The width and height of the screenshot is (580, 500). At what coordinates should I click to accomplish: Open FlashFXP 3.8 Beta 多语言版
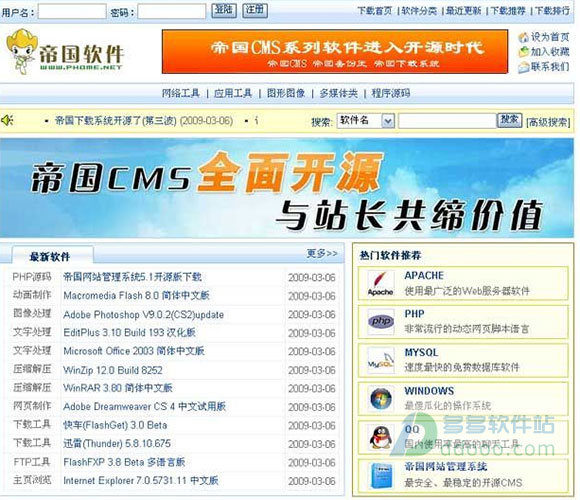(124, 462)
